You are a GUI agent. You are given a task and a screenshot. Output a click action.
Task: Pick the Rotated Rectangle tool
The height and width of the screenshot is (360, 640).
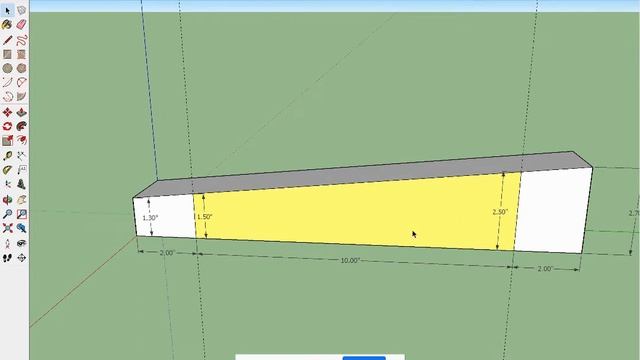tap(22, 54)
